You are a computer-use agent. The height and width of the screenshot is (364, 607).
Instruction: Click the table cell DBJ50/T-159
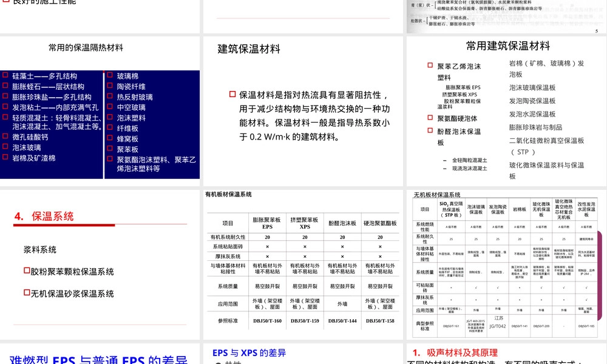[x=305, y=321]
